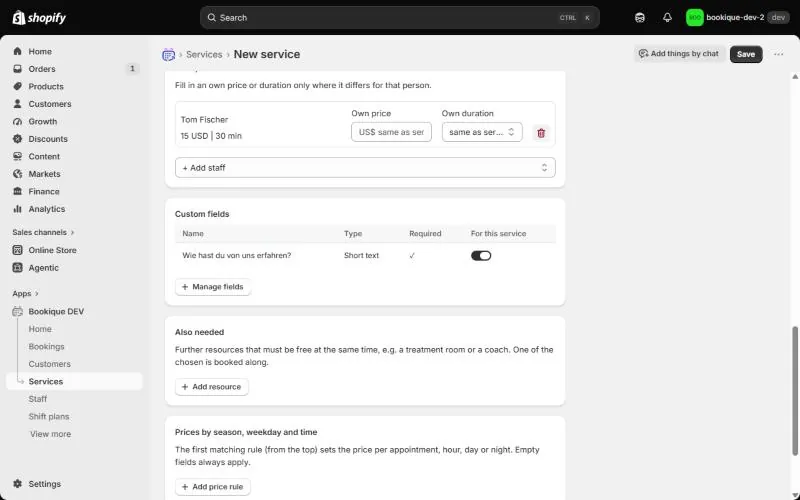
Task: Click the Add price rule button
Action: 213,487
